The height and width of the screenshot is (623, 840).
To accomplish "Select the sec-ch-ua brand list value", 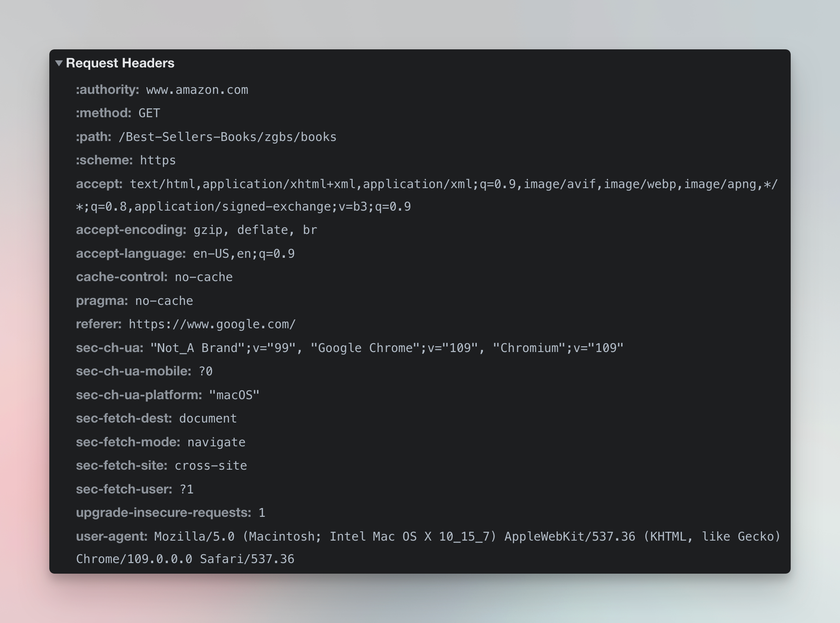I will point(387,348).
